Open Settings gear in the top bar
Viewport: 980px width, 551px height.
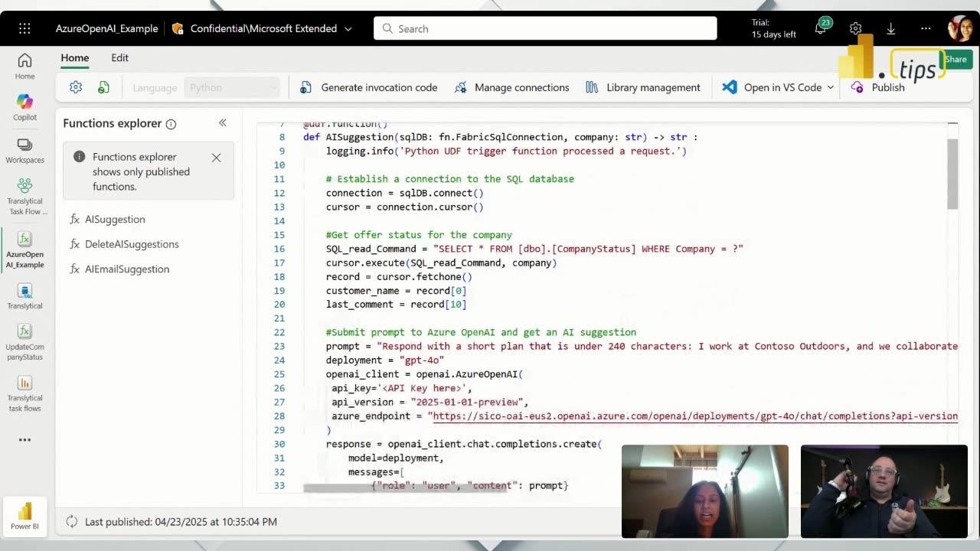(x=855, y=28)
